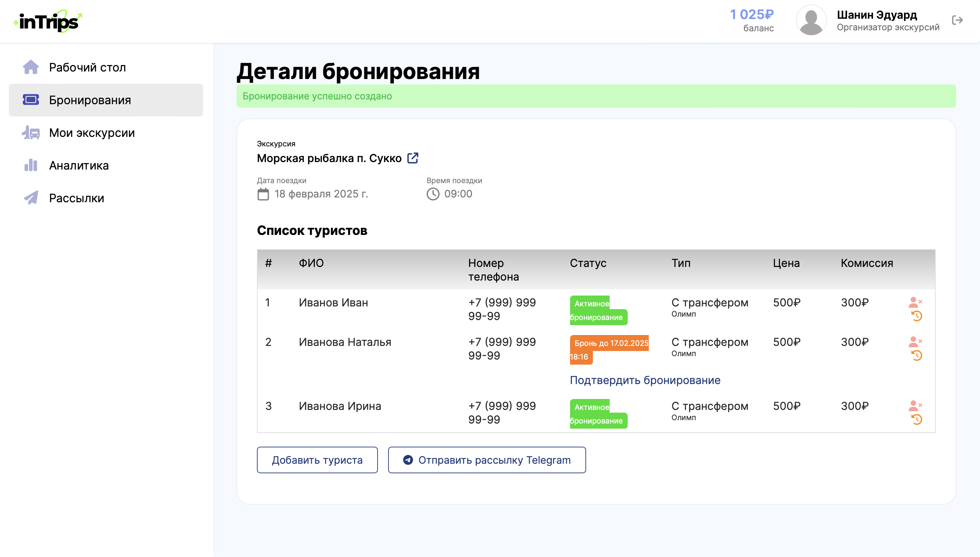Open the excursion external link icon
The width and height of the screenshot is (980, 557).
(413, 158)
